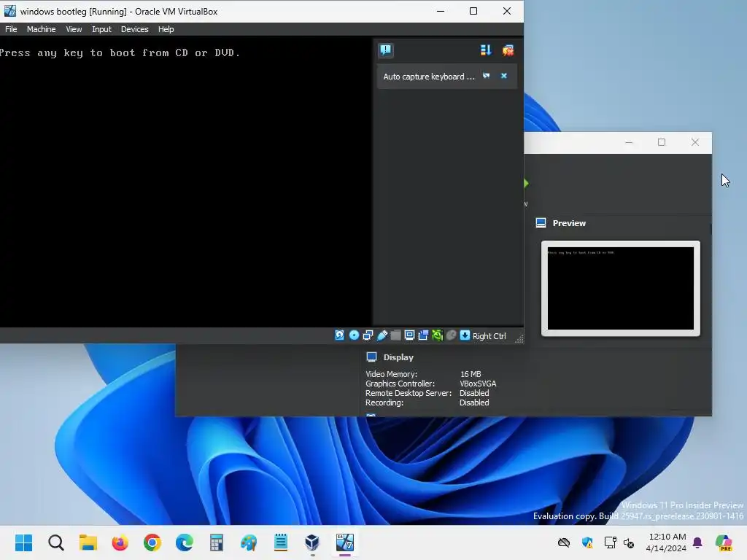Switch to the running VM taskbar icon
The image size is (747, 560).
click(x=345, y=542)
